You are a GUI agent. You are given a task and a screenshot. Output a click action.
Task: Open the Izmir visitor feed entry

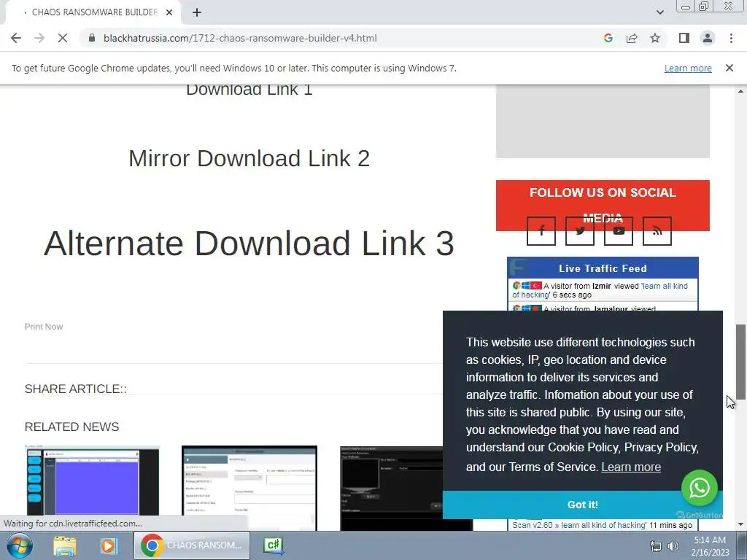pos(603,290)
